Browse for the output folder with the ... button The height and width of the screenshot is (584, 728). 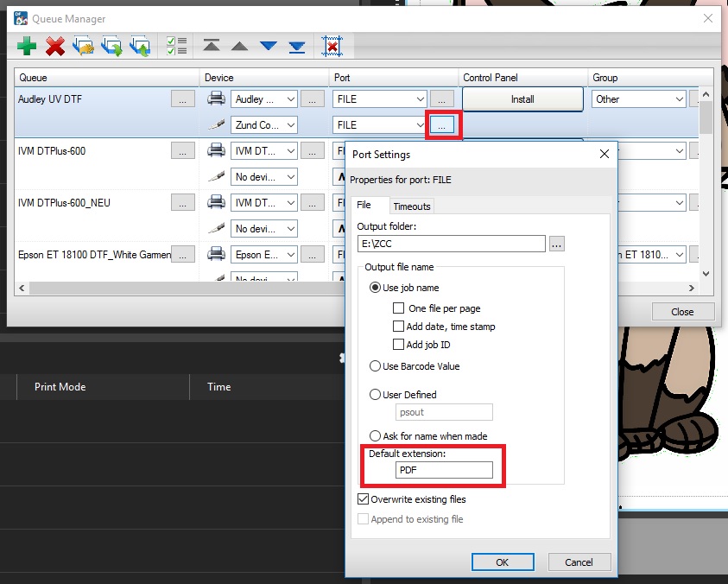click(557, 244)
